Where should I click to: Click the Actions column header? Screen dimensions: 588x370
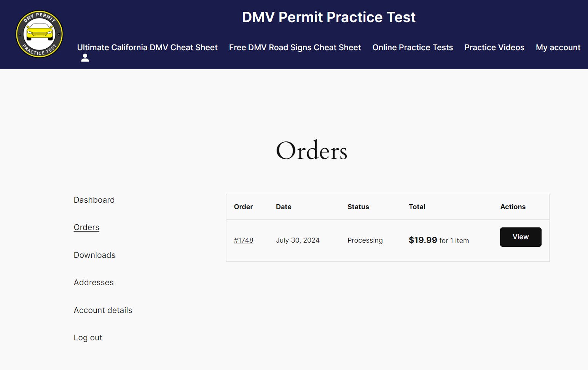[513, 207]
